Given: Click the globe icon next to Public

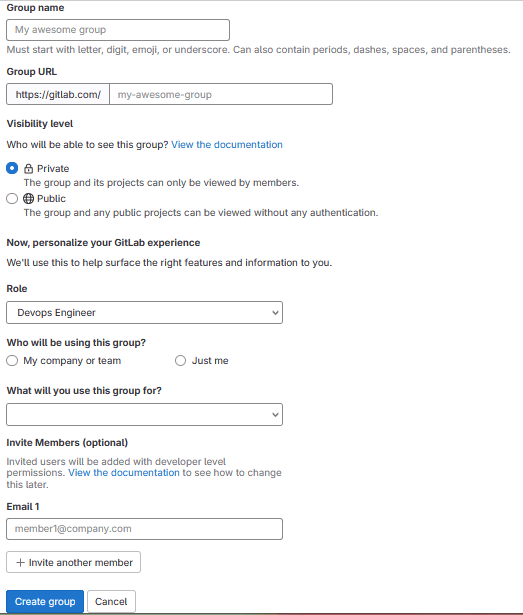Looking at the screenshot, I should [28, 198].
